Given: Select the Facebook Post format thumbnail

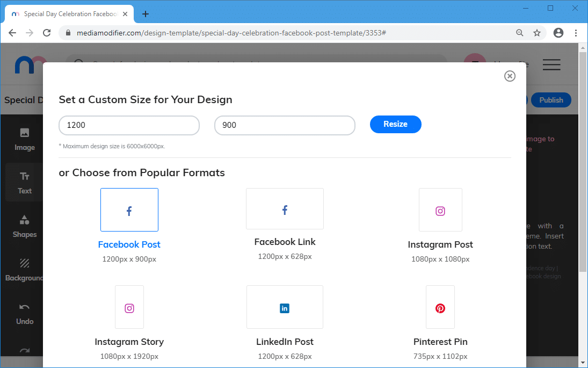Looking at the screenshot, I should point(129,210).
